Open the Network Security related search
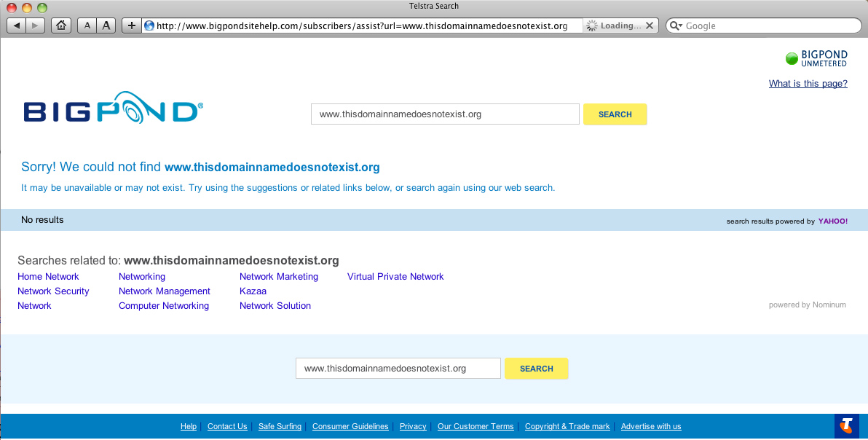The width and height of the screenshot is (868, 440). [53, 291]
